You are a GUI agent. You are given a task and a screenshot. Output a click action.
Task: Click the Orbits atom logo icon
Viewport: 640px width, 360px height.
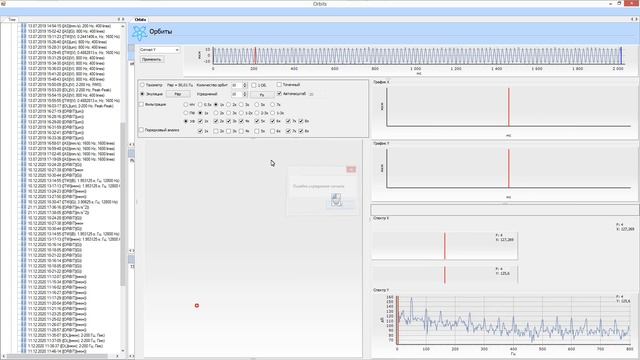pos(139,33)
